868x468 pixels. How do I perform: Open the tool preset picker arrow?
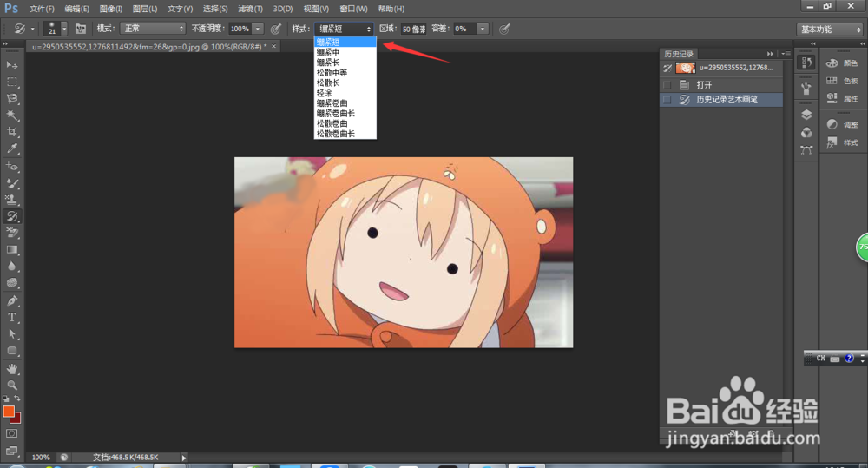(32, 29)
